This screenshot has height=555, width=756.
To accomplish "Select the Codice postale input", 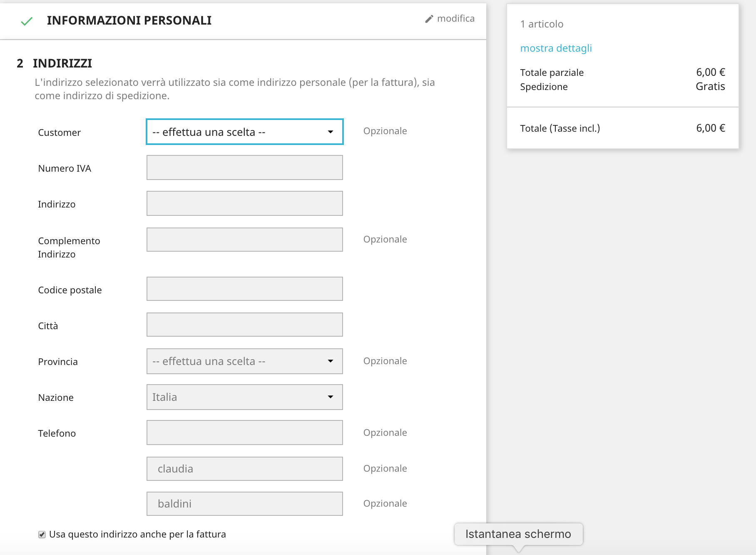I will (x=244, y=289).
